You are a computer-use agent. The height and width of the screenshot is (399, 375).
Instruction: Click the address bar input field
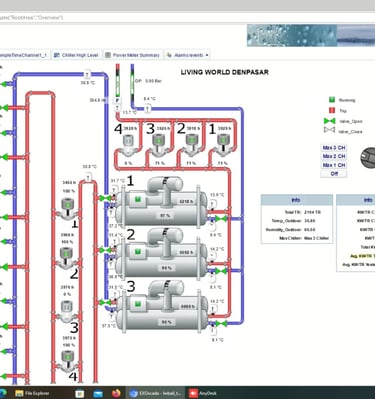[187, 18]
